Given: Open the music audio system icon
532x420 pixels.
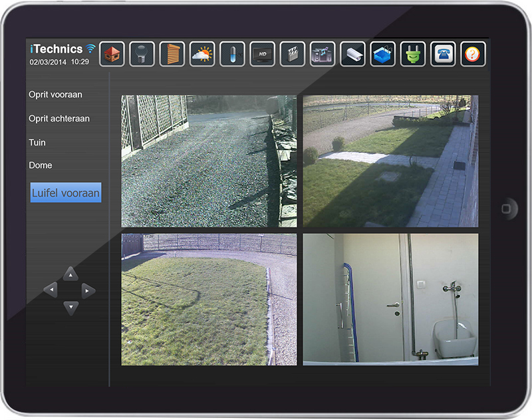Looking at the screenshot, I should [323, 54].
